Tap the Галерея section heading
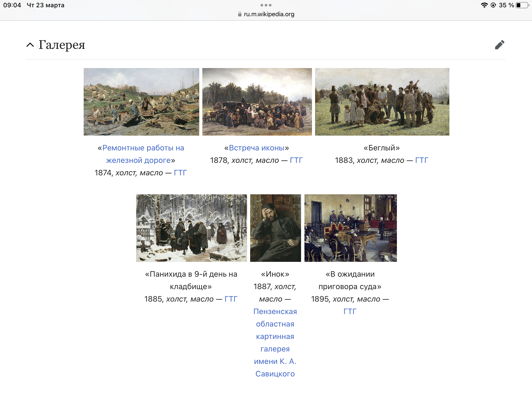This screenshot has height=399, width=532. [62, 45]
